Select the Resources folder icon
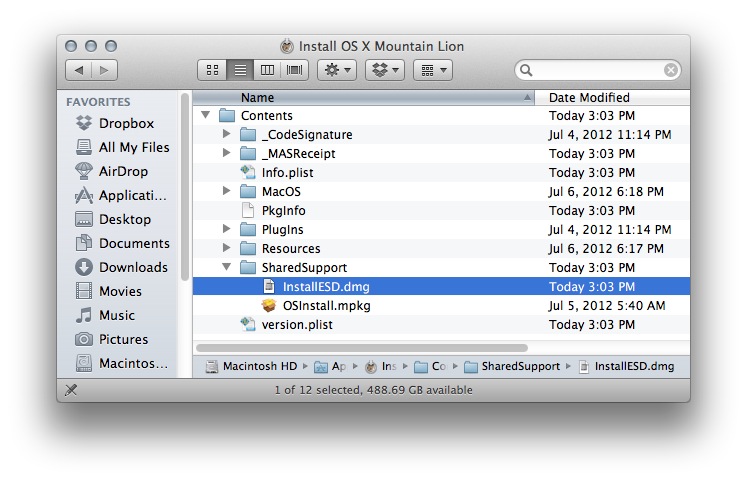The height and width of the screenshot is (481, 747). point(248,249)
